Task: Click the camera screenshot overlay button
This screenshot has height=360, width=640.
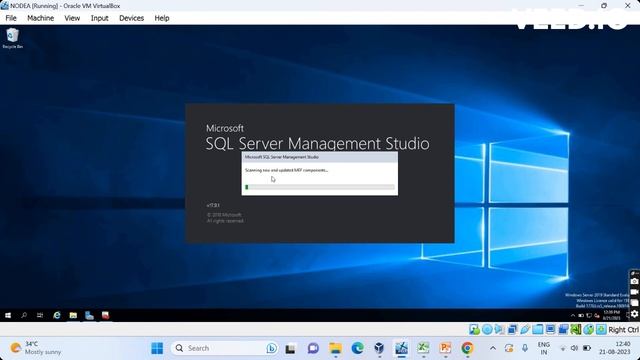Action: (x=634, y=282)
